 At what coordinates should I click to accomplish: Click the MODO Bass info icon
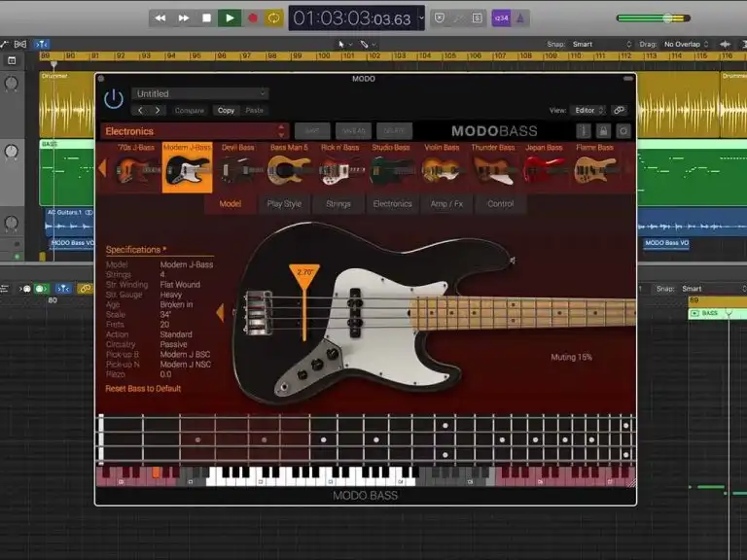click(584, 131)
